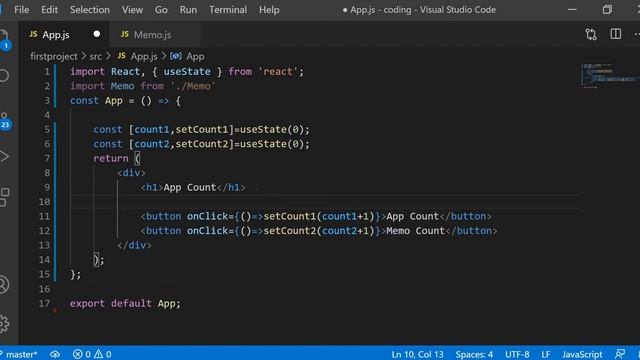
Task: Click the master* branch indicator
Action: point(19,354)
